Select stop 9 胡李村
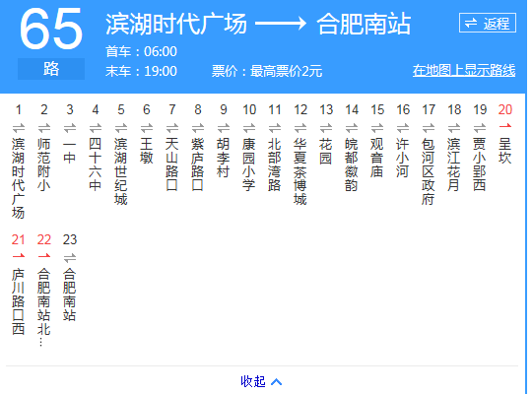Image resolution: width=532 pixels, height=394 pixels. pos(224,158)
